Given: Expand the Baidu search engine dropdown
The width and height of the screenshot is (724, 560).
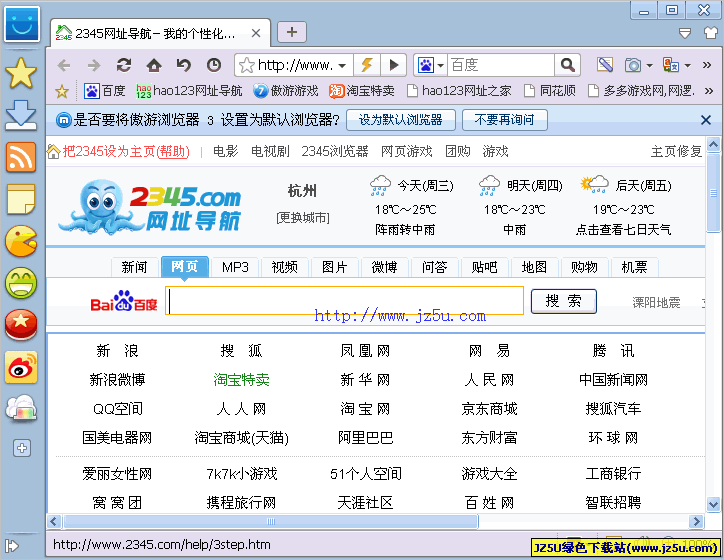Looking at the screenshot, I should point(440,66).
